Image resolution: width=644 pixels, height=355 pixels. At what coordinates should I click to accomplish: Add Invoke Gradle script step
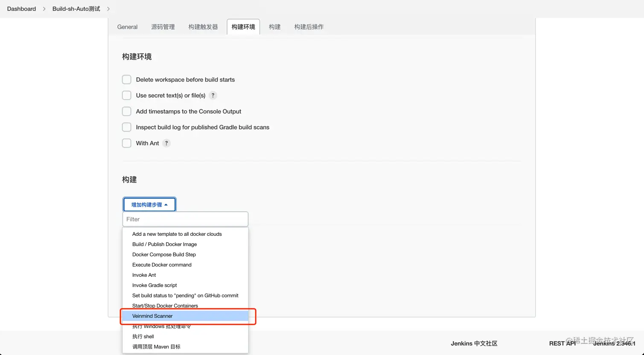click(185, 285)
